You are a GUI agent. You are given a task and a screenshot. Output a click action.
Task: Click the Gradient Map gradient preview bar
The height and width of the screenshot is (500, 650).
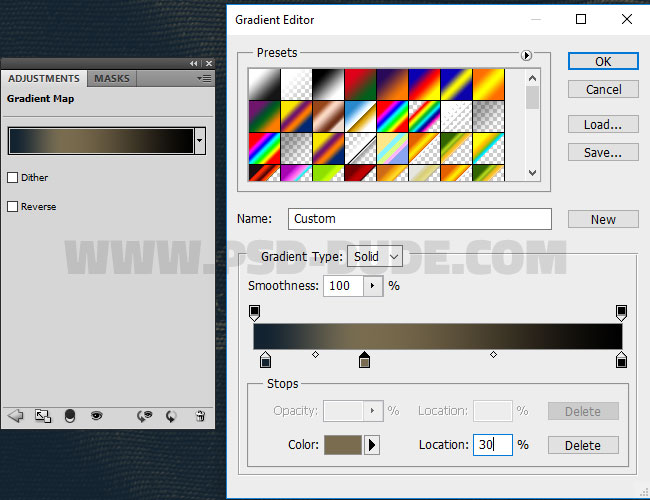[101, 141]
